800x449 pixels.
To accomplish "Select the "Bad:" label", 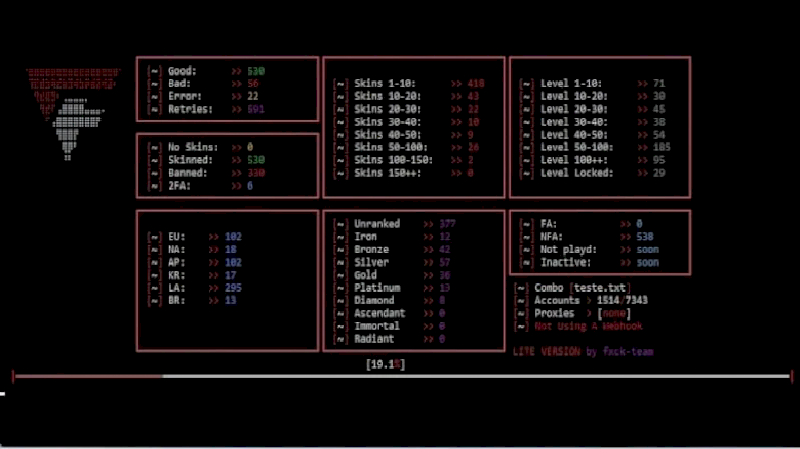I will tap(179, 84).
